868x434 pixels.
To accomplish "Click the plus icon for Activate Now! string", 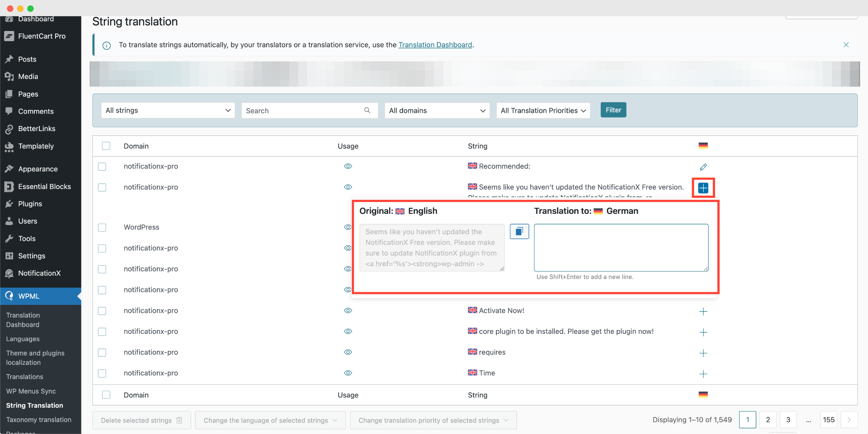I will click(703, 311).
